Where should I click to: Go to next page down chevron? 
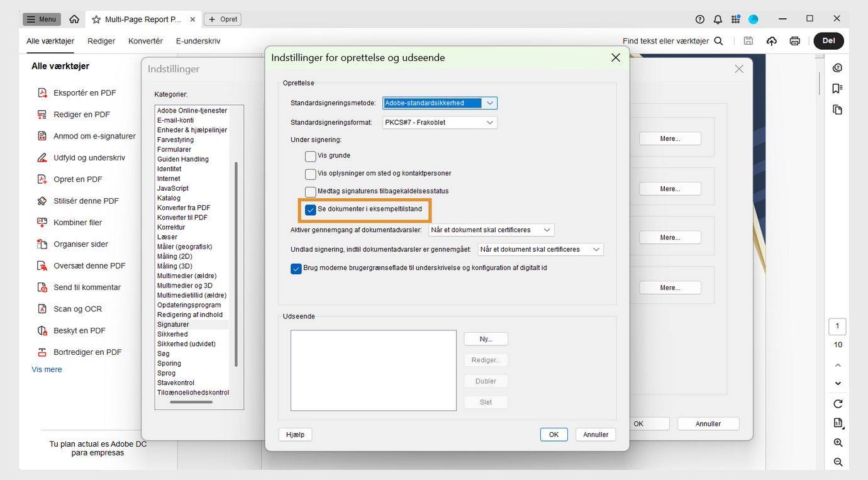(838, 383)
